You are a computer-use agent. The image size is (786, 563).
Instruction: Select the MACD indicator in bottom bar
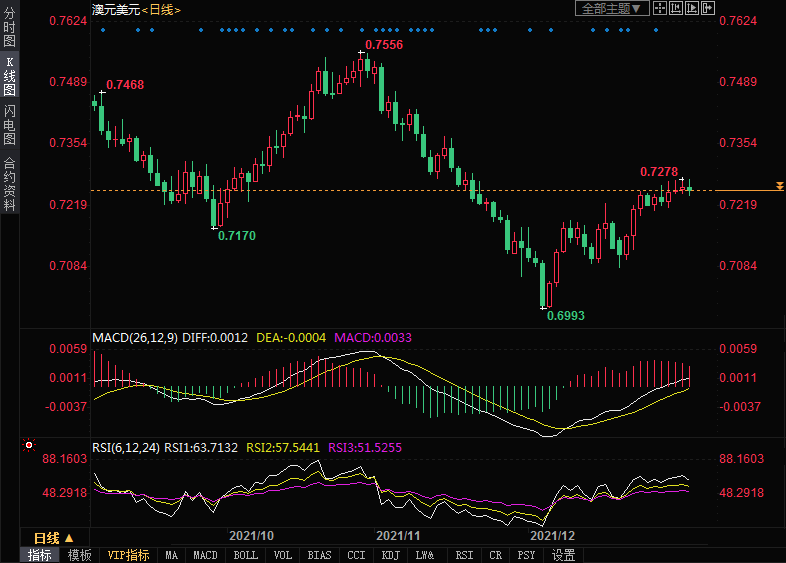(x=205, y=555)
